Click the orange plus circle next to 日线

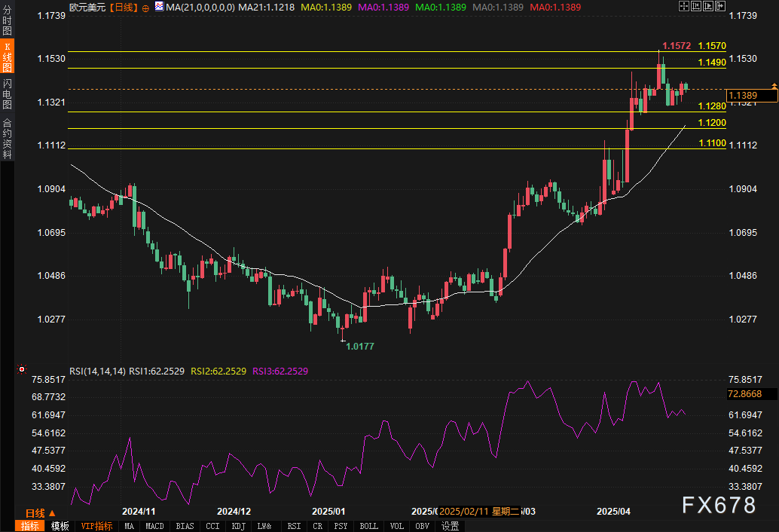coord(145,8)
